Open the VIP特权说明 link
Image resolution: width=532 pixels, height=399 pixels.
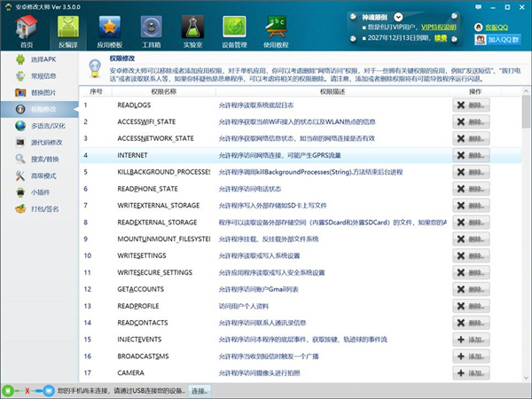tap(439, 27)
